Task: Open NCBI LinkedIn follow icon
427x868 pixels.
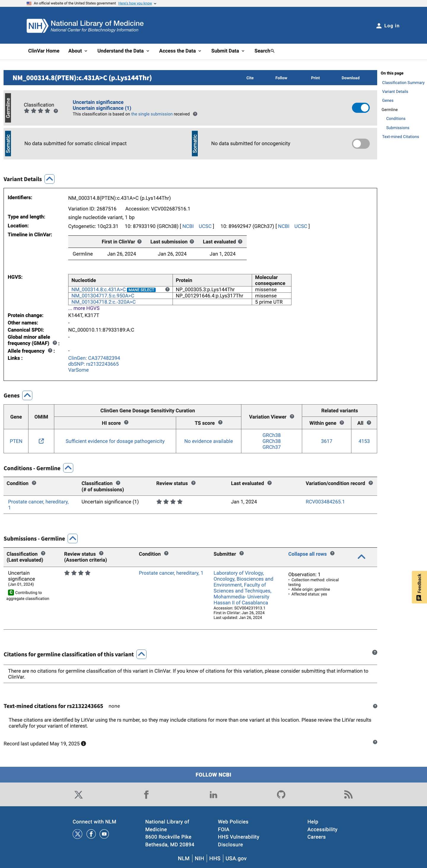Action: pyautogui.click(x=213, y=795)
